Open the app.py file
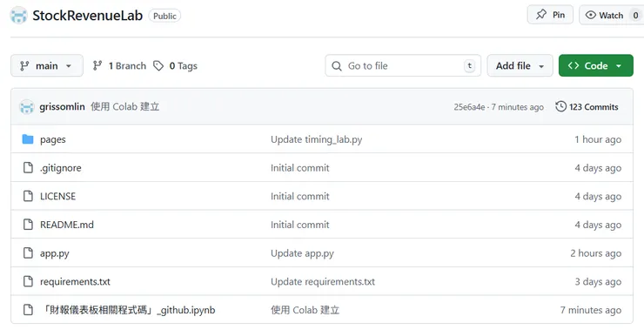 (55, 253)
